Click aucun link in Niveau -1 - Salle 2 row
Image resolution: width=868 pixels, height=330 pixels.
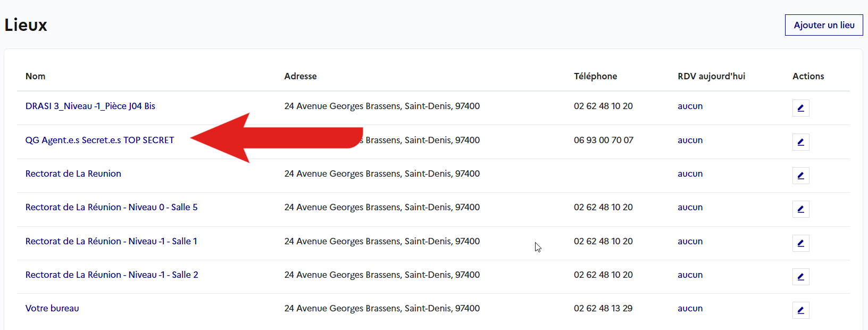pos(690,275)
